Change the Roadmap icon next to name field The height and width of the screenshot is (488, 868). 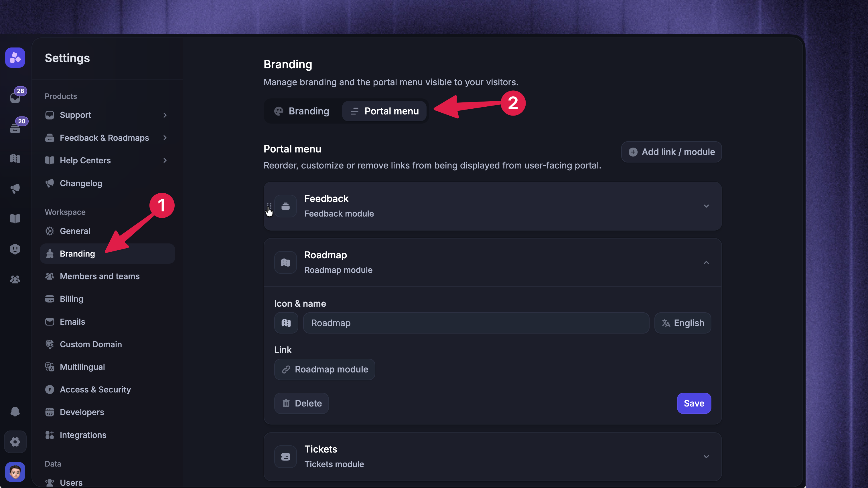[286, 323]
